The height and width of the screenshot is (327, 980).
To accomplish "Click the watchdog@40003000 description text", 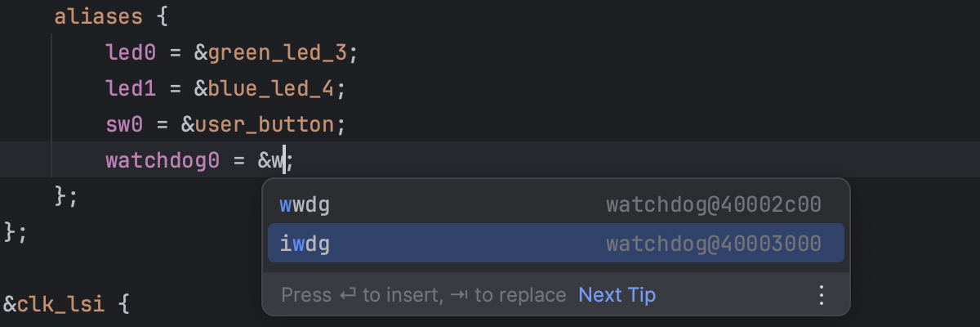I will click(713, 244).
